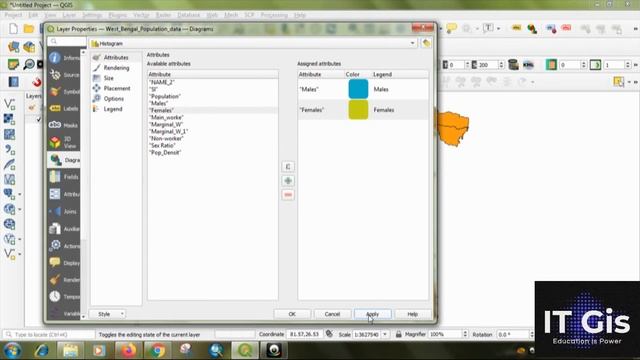Open the Display section in sidebar
Viewport: 640px width, 360px height.
[x=64, y=263]
